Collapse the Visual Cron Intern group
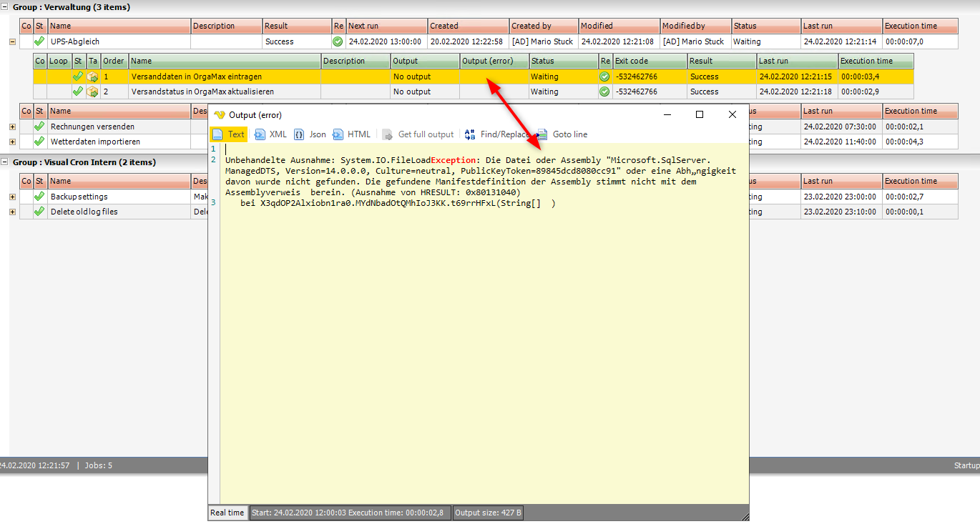Image resolution: width=980 pixels, height=524 pixels. (5, 162)
